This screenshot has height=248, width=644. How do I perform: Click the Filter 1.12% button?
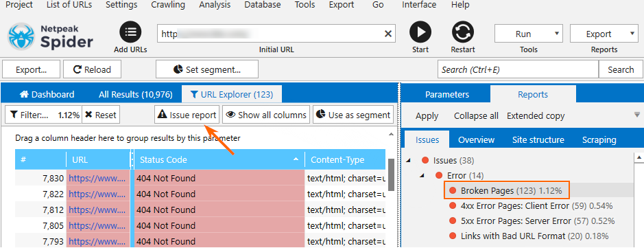[x=43, y=115]
